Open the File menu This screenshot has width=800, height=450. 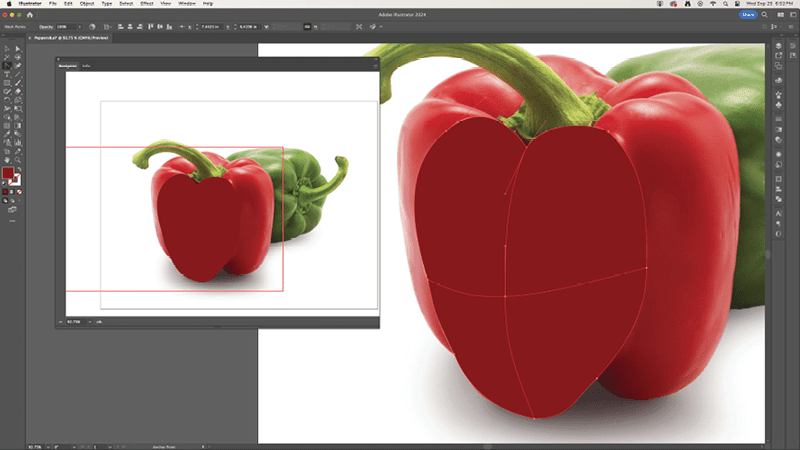click(x=53, y=4)
